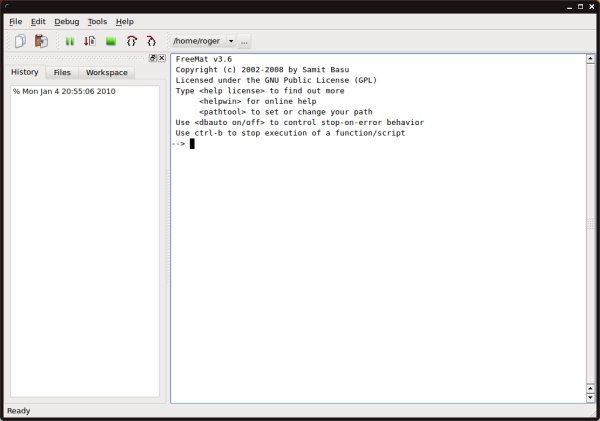Click the Copy icon in toolbar
Viewport: 600px width, 421px height.
[x=20, y=41]
